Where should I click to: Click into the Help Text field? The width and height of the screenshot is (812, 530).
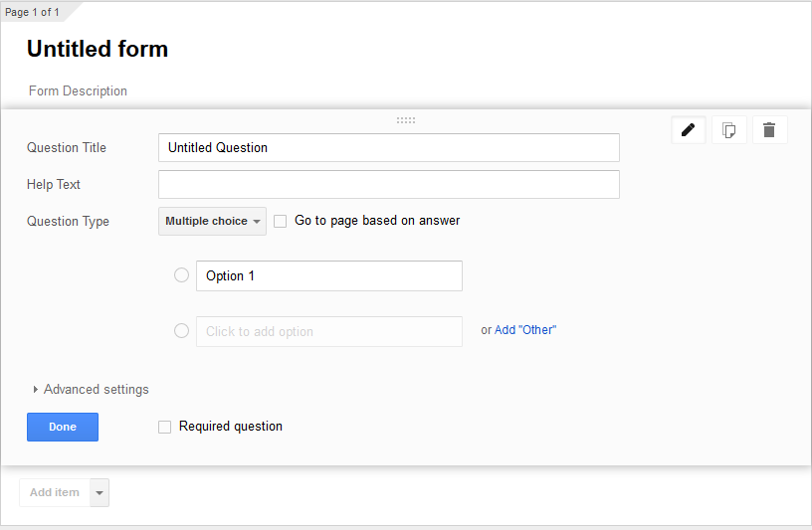pyautogui.click(x=388, y=184)
